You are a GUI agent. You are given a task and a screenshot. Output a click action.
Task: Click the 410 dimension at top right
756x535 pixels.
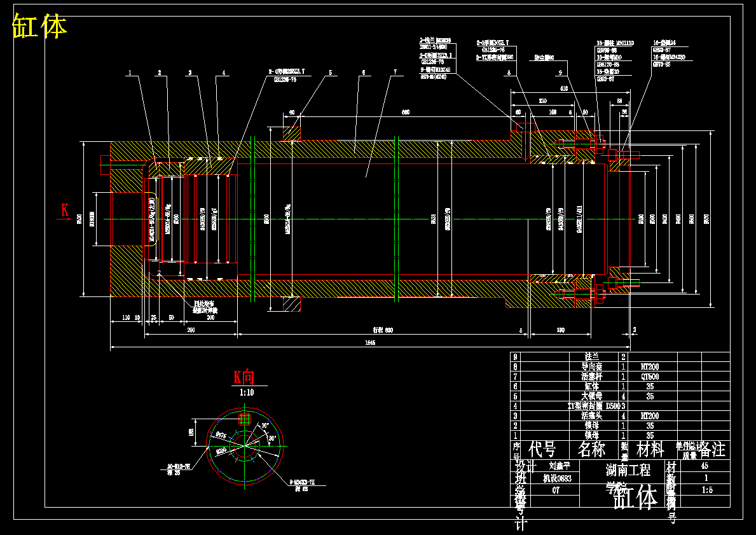[x=563, y=88]
